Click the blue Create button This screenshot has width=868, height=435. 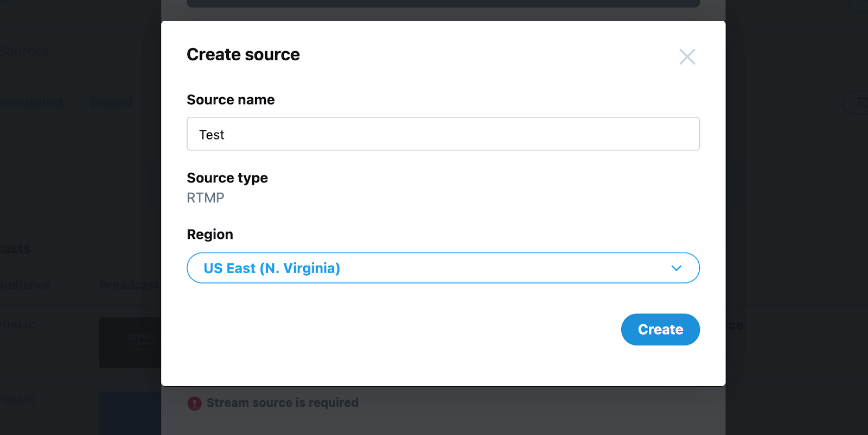click(x=660, y=330)
